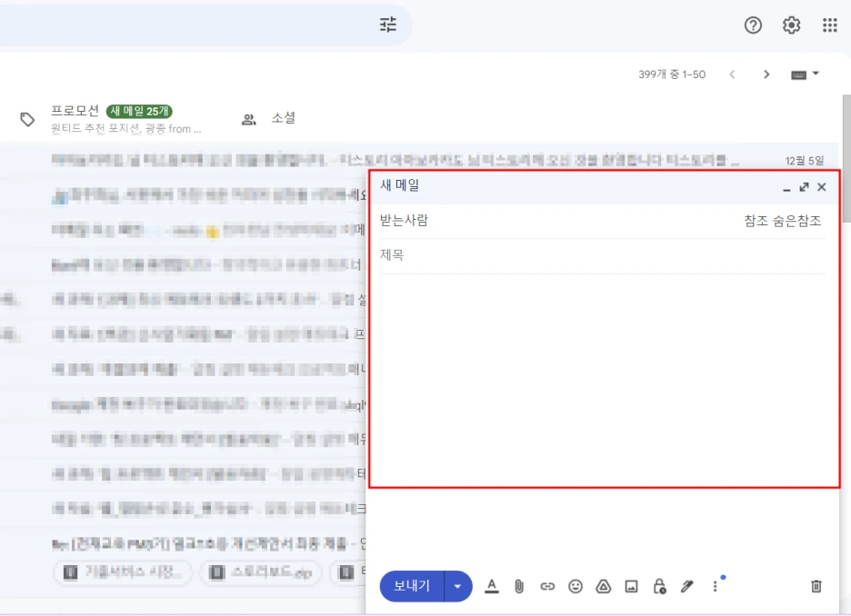Open the send options dropdown arrow
851x616 pixels.
457,586
